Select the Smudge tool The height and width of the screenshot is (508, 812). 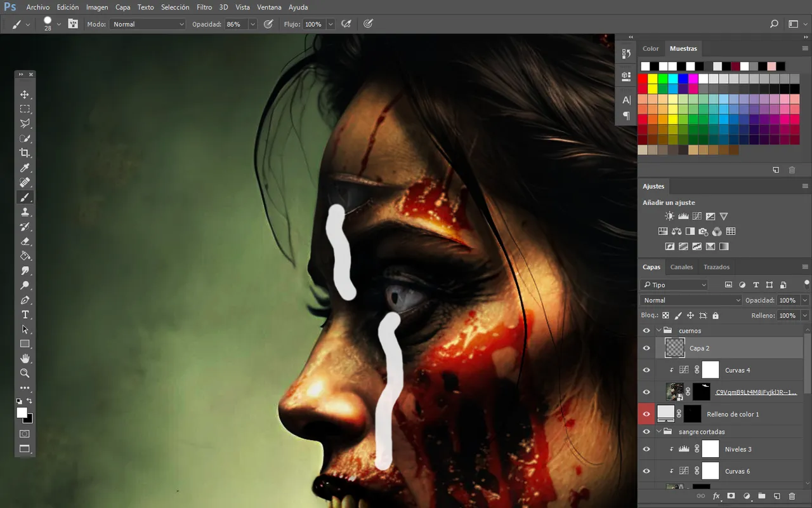click(25, 271)
